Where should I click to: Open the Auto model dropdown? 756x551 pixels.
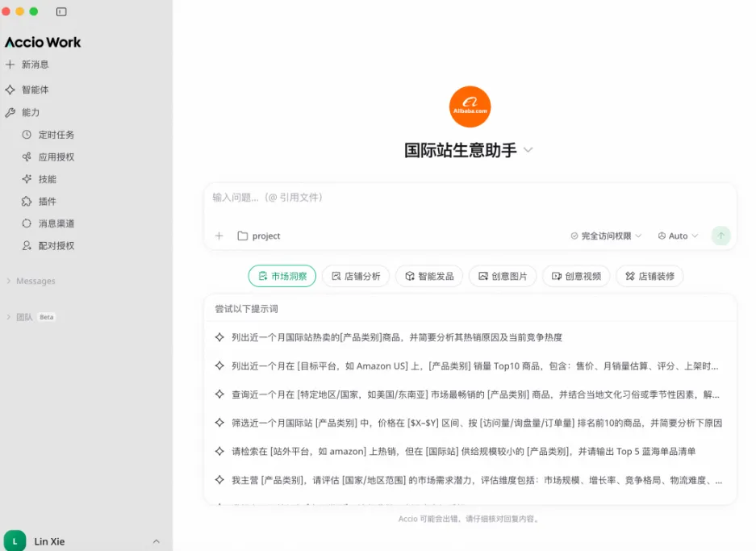678,236
